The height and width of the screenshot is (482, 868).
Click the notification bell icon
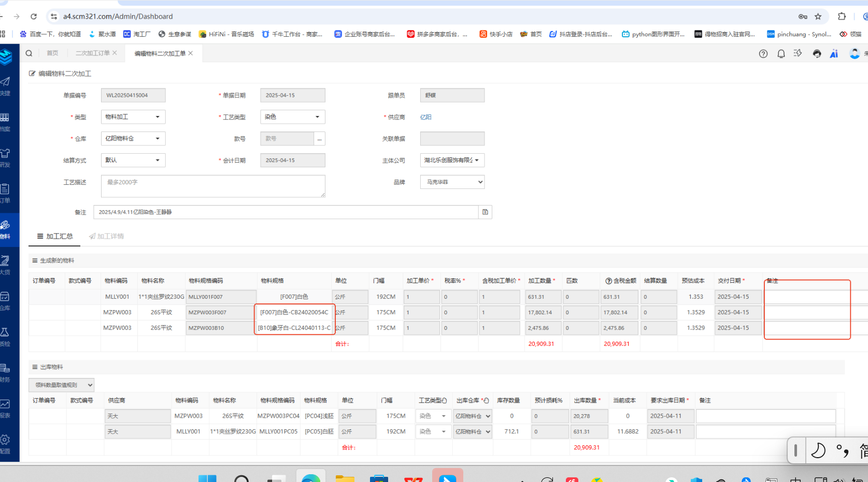click(x=781, y=54)
